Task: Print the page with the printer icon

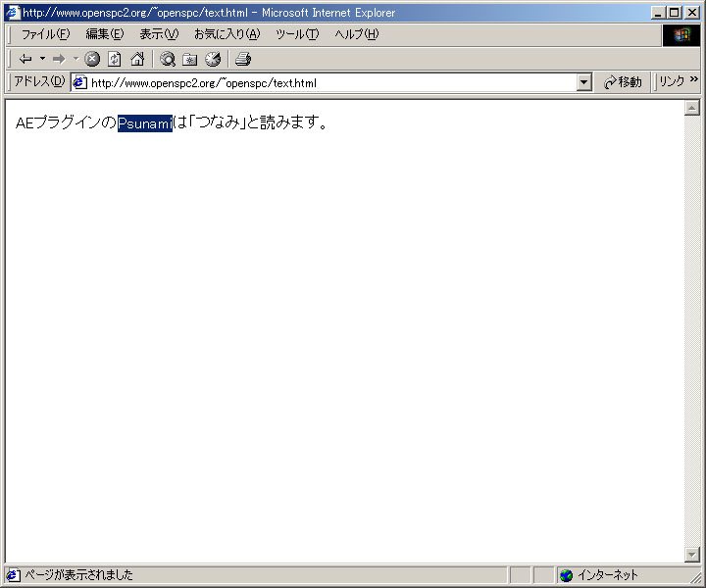Action: [243, 59]
